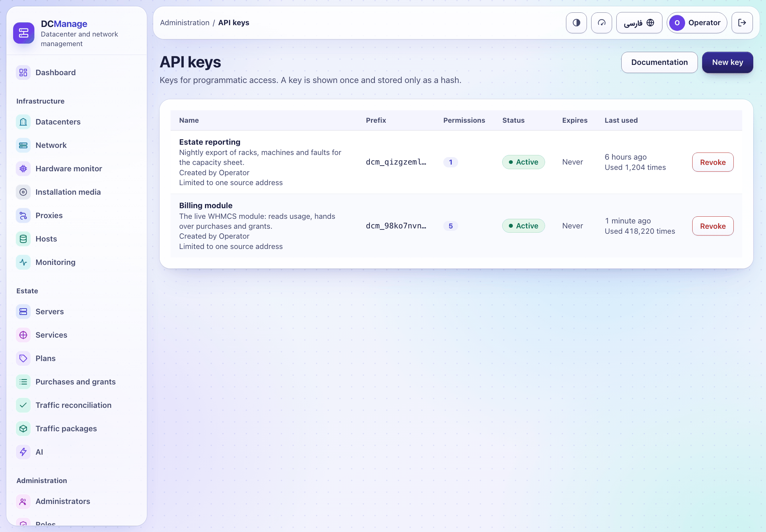This screenshot has height=532, width=766.
Task: Click 'Used 1,204 times' text
Action: pyautogui.click(x=635, y=167)
